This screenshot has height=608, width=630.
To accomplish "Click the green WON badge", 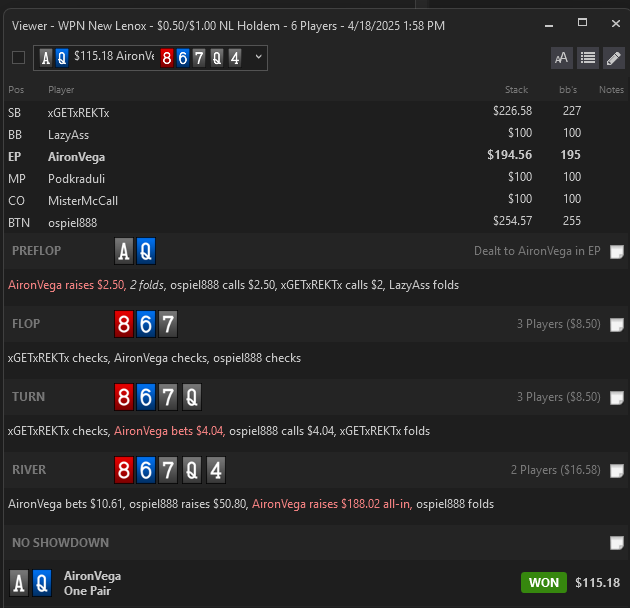I will (544, 582).
